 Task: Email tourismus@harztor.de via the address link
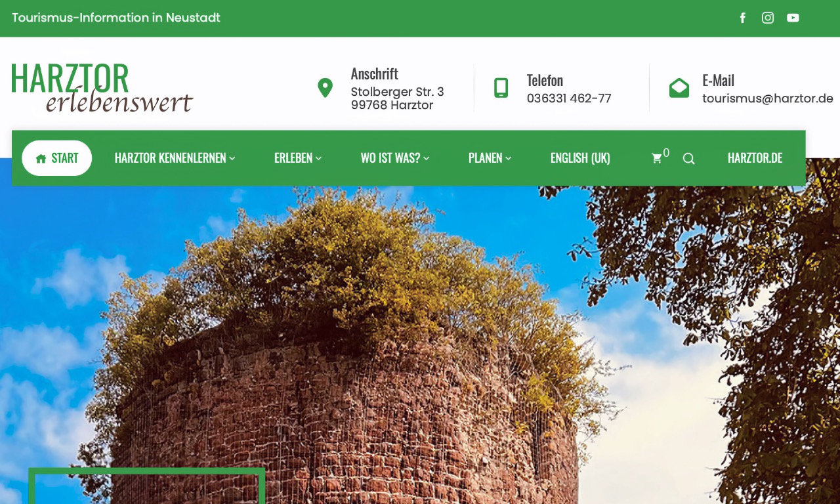(x=766, y=98)
